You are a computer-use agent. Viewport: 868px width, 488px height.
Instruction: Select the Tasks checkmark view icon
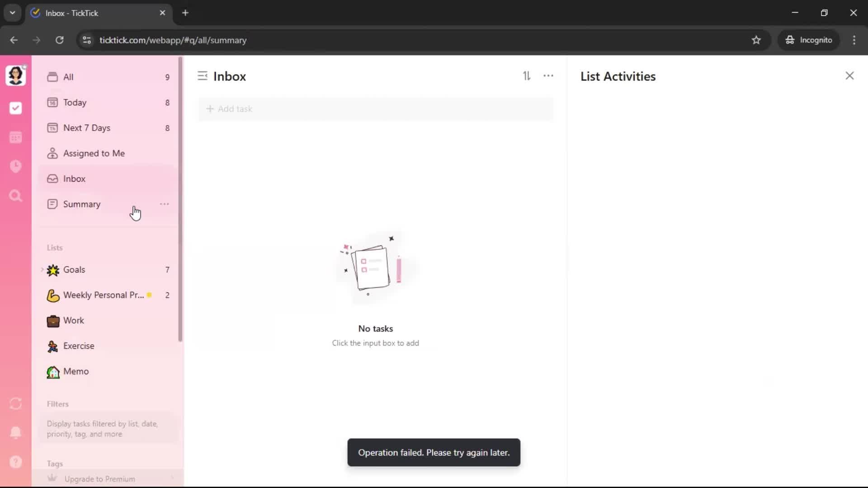tap(15, 108)
